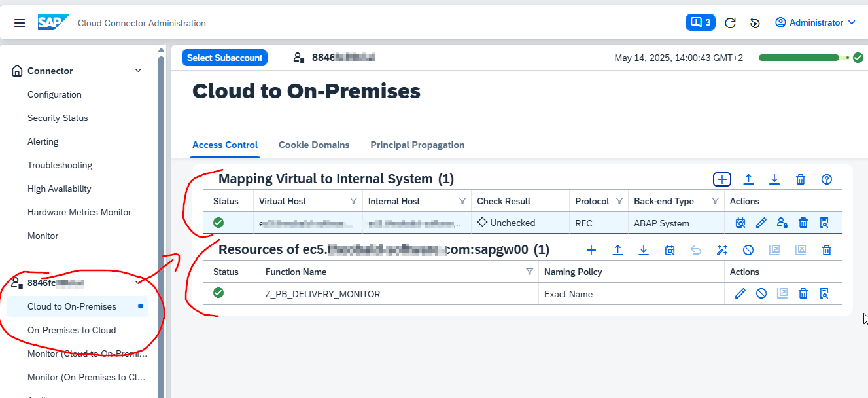Open Security Status in the sidebar
Image resolution: width=868 pixels, height=398 pixels.
click(58, 118)
